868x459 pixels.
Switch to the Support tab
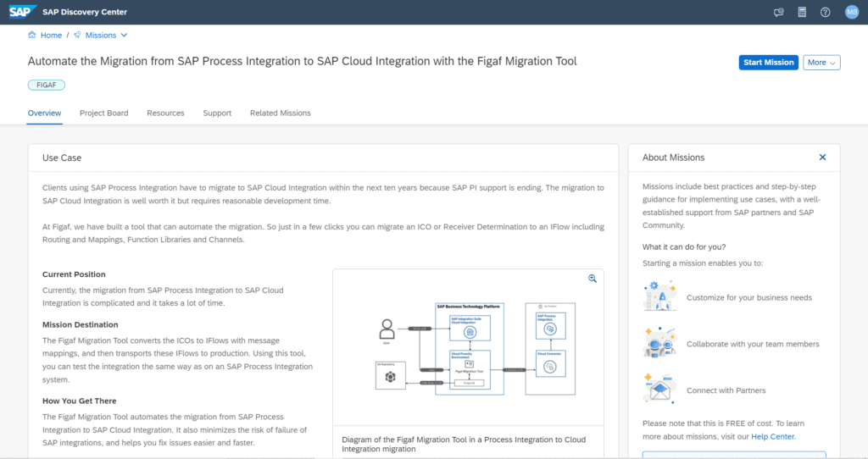(x=217, y=113)
